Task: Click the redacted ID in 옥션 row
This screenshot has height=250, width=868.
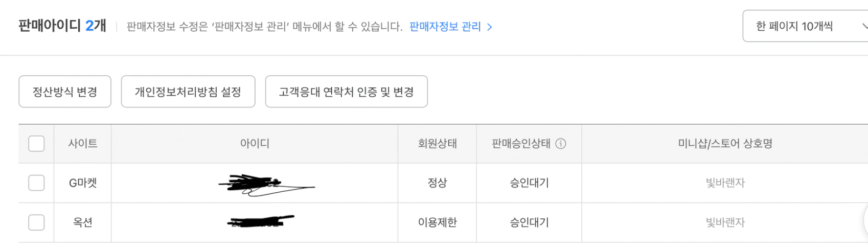Action: point(261,222)
